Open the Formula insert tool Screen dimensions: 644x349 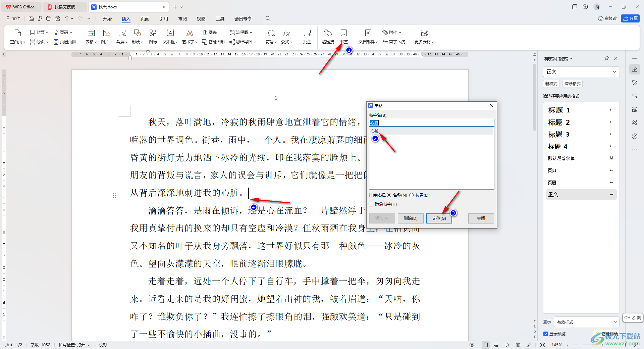click(287, 37)
